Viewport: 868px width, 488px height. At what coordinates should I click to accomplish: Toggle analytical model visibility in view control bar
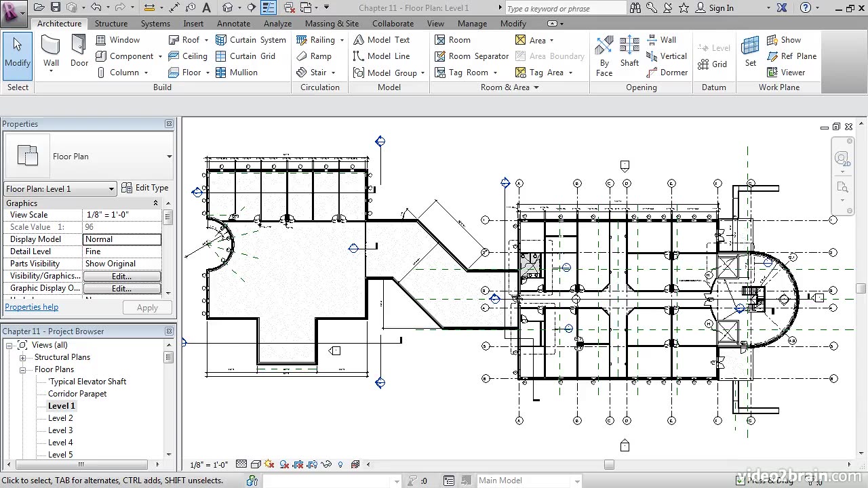tap(355, 464)
